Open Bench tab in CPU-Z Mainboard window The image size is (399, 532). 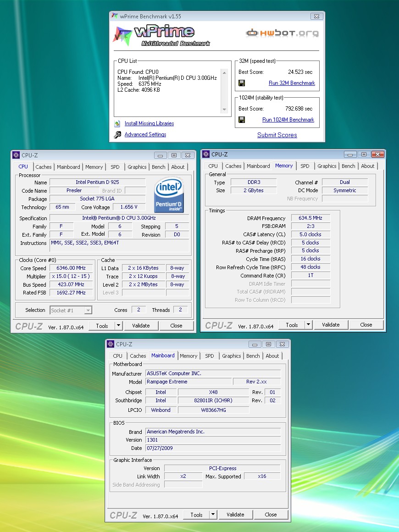pyautogui.click(x=253, y=356)
